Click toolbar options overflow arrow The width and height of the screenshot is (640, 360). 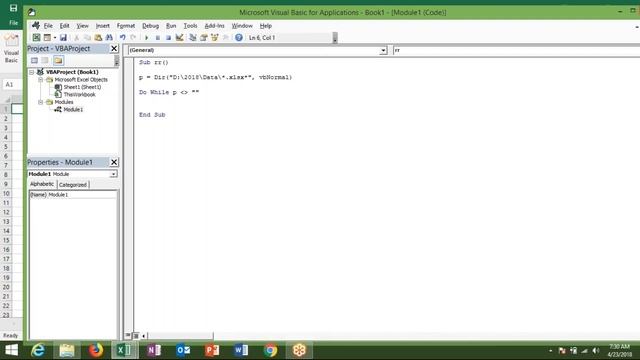[335, 38]
